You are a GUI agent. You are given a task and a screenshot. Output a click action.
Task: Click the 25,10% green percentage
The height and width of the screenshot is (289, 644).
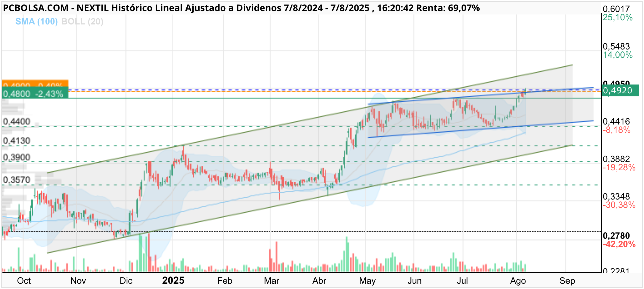pos(618,18)
